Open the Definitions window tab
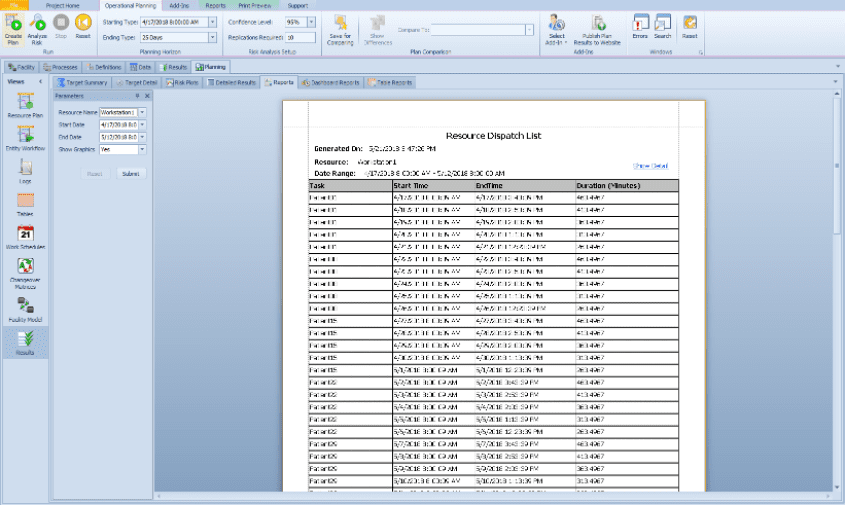The width and height of the screenshot is (846, 506). tap(104, 67)
